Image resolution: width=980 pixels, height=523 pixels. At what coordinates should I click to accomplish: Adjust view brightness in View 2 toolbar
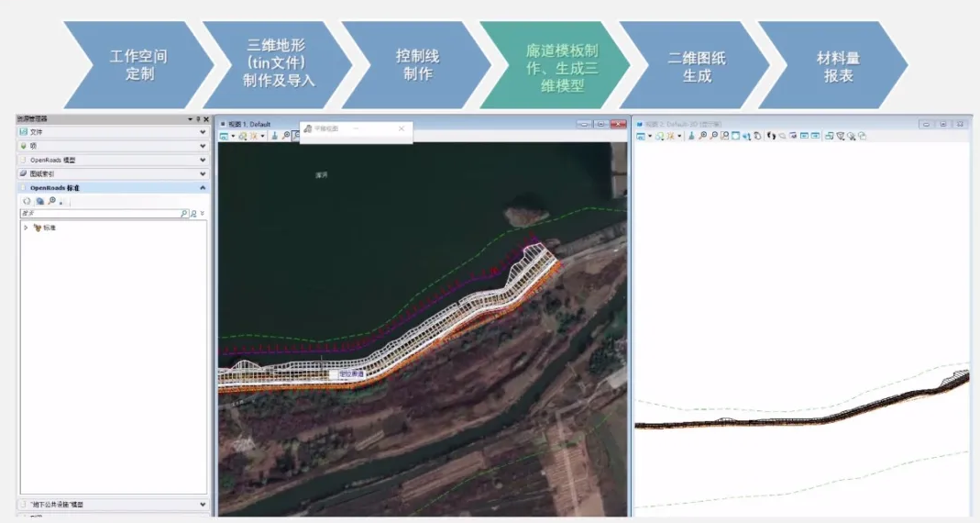(671, 136)
